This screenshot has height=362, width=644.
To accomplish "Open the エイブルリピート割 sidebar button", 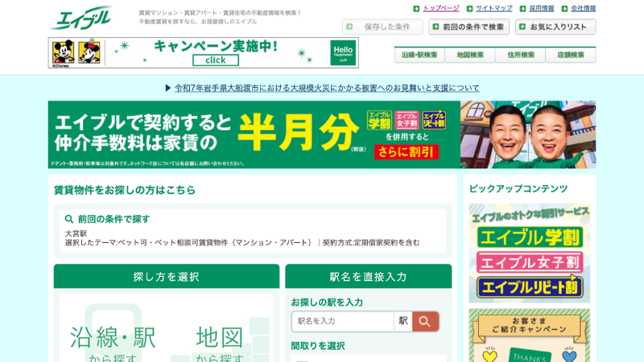I will click(x=530, y=287).
